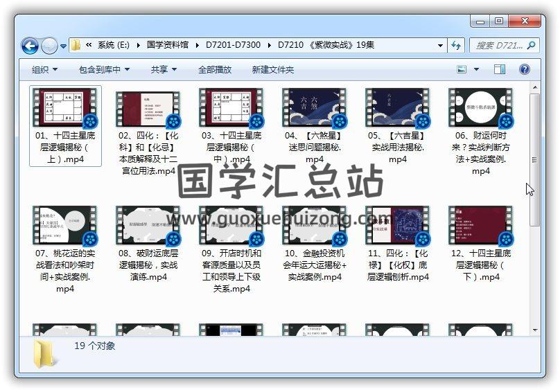Click file name 02、四化：【化科】和【化忌】本质解释及十二宫位用法.mp4
This screenshot has width=560, height=392.
coord(148,153)
